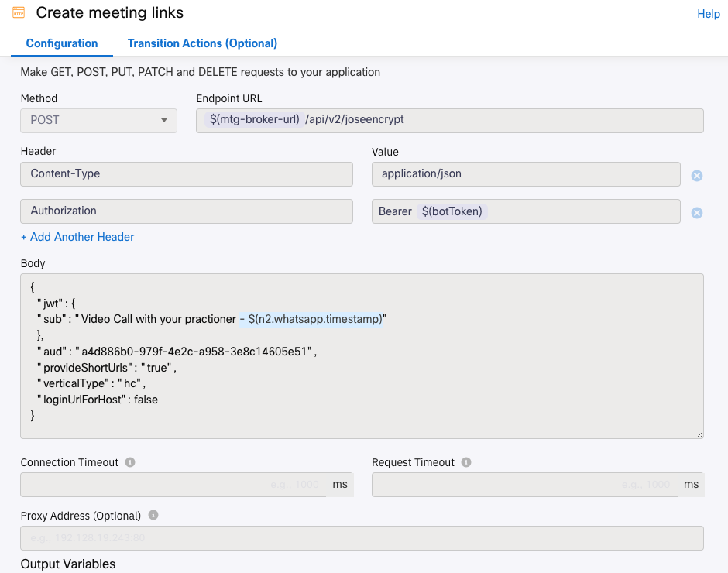The width and height of the screenshot is (728, 573).
Task: Open the Method dropdown showing POST
Action: tap(98, 121)
